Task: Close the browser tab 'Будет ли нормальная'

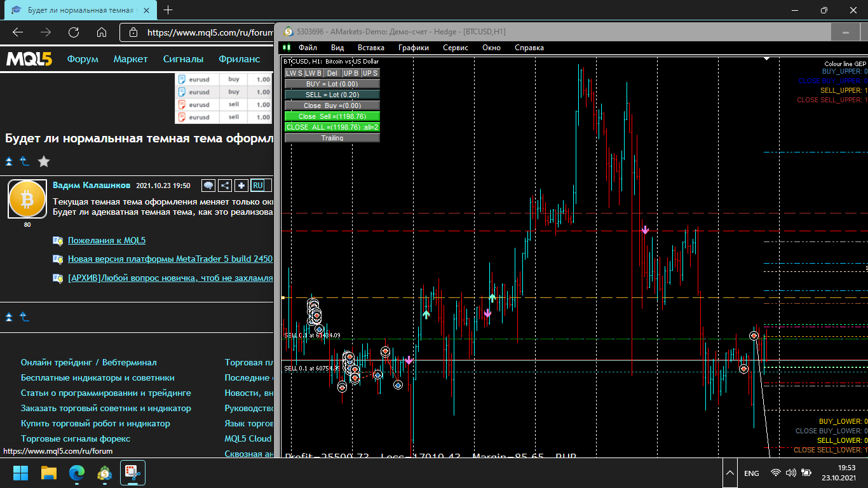Action: [147, 10]
